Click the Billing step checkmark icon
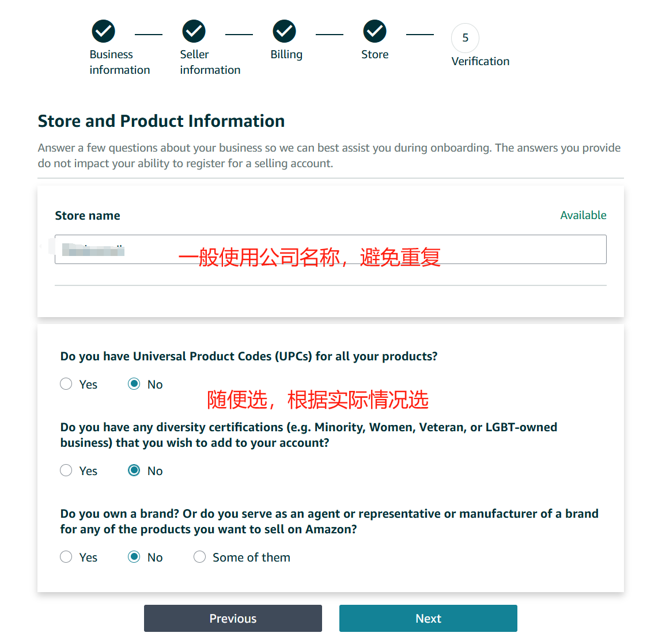The image size is (662, 644). tap(285, 31)
